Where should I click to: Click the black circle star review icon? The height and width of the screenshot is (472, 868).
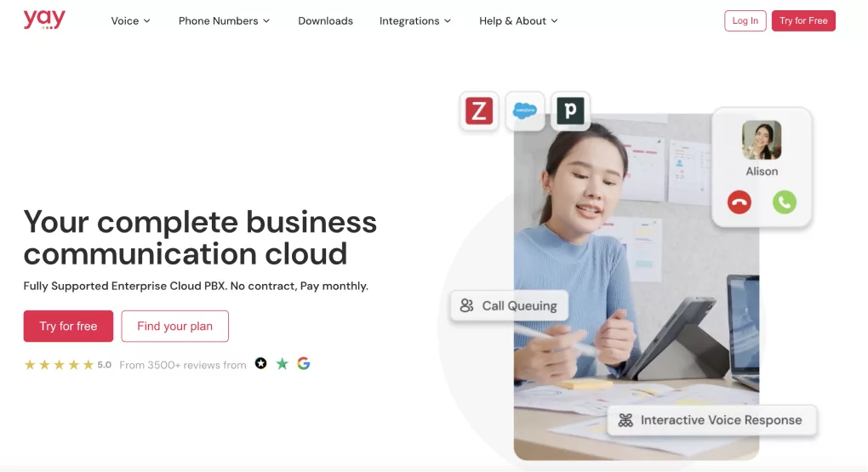pyautogui.click(x=261, y=364)
